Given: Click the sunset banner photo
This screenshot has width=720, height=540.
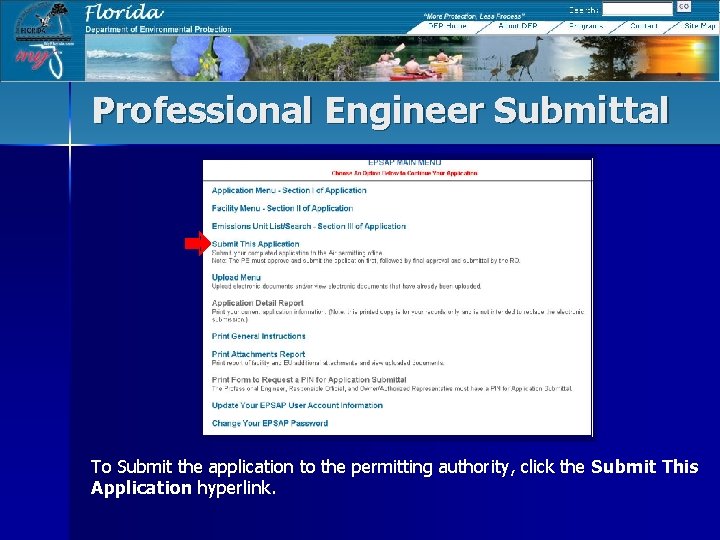Looking at the screenshot, I should tap(680, 58).
